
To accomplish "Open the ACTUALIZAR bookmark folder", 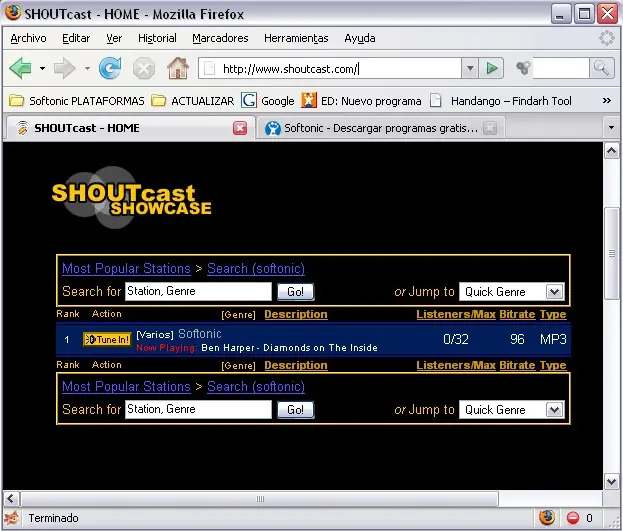I will point(193,101).
